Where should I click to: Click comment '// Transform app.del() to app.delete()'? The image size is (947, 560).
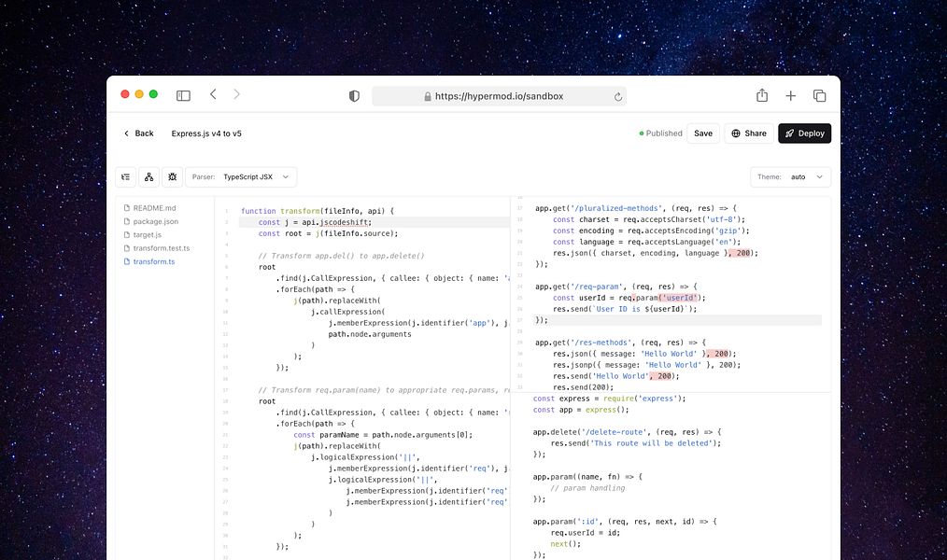(341, 256)
